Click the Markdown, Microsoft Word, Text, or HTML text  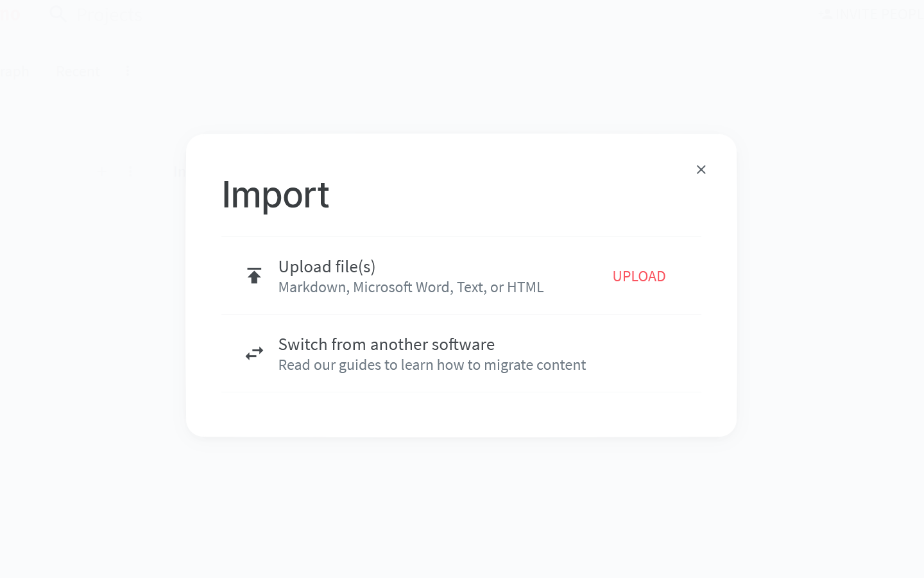tap(411, 287)
